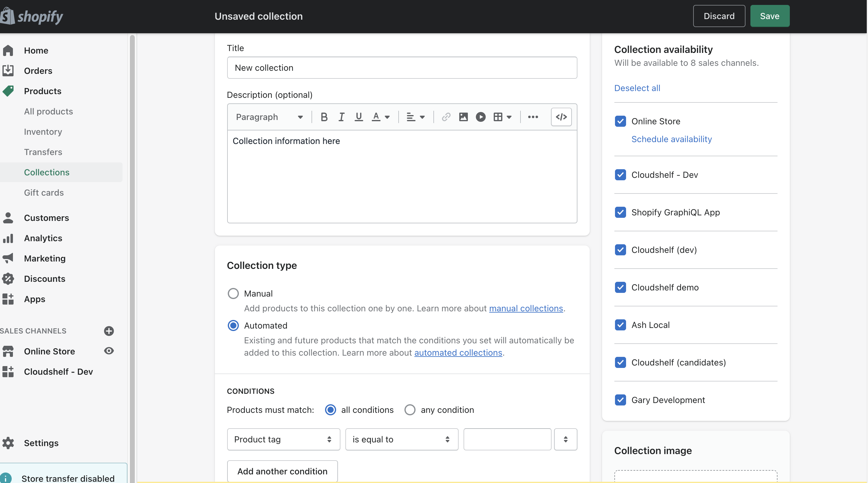Save the new collection
The image size is (868, 483).
pyautogui.click(x=770, y=16)
